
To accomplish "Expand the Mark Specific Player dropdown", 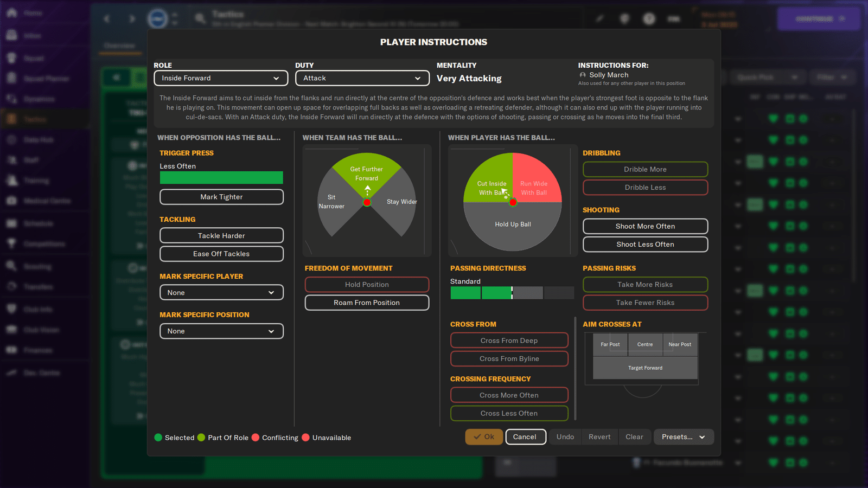I will tap(221, 292).
